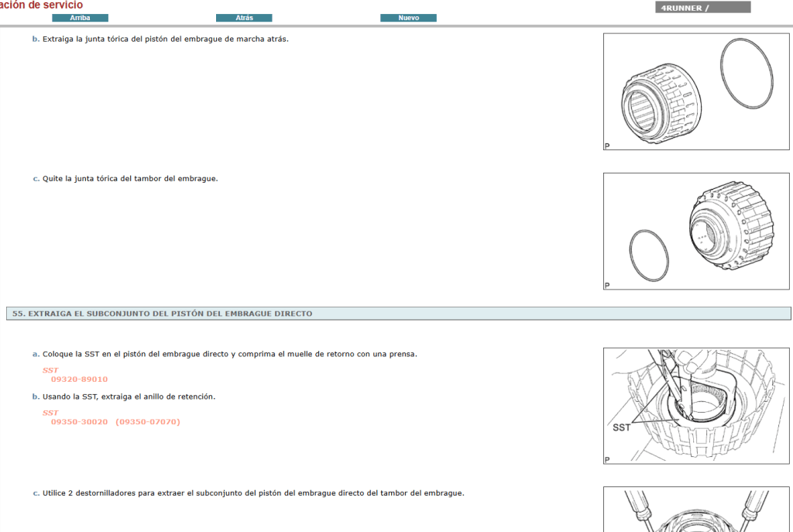Image resolution: width=793 pixels, height=532 pixels.
Task: Click section 55 header bar
Action: [x=399, y=314]
